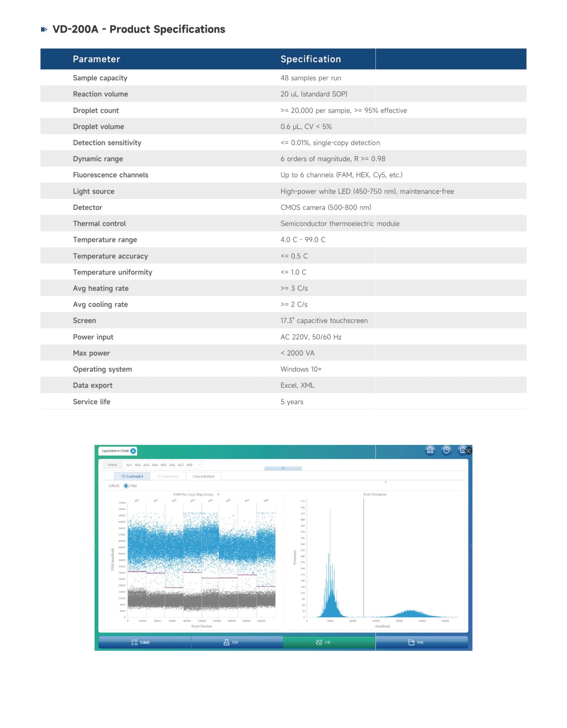Click the "Detection sensitivity" parameter cell
The height and width of the screenshot is (728, 567).
pos(107,143)
